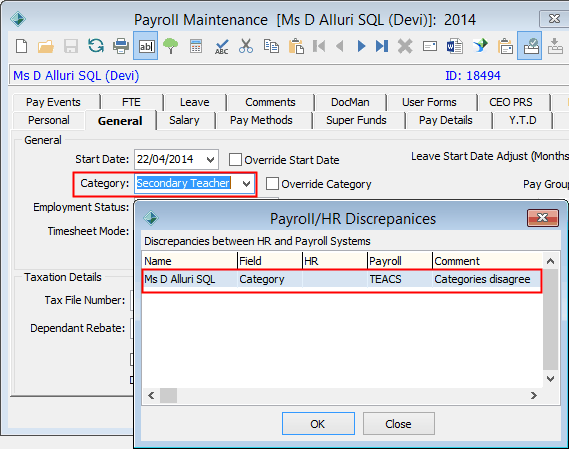
Task: Open the Word document merge icon
Action: [x=454, y=46]
